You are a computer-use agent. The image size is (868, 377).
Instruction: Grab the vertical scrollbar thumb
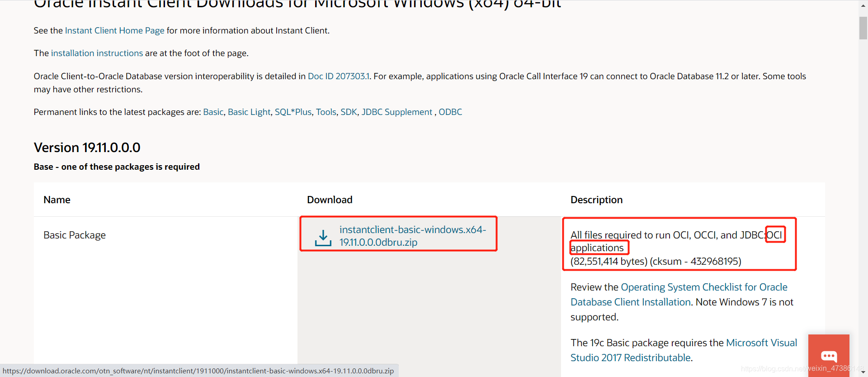point(863,28)
